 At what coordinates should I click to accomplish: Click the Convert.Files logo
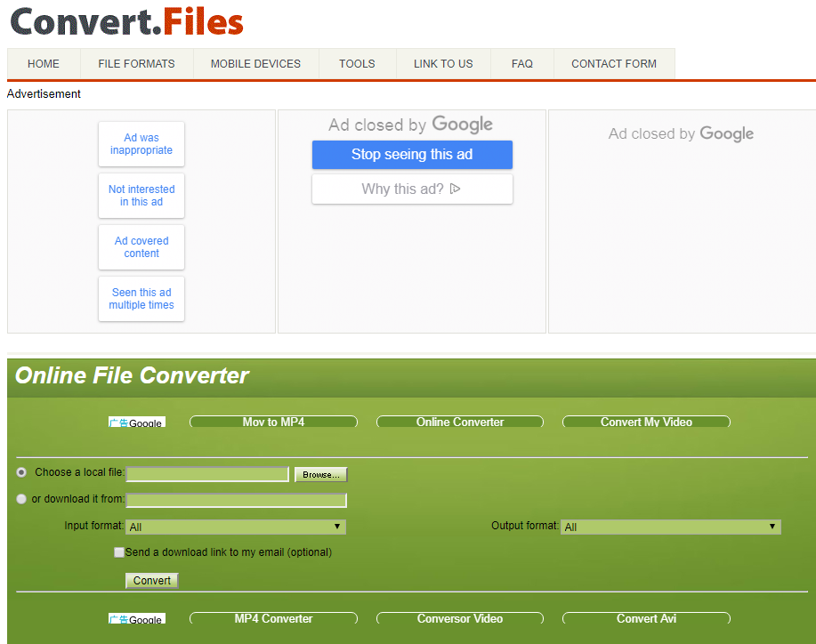[x=126, y=21]
